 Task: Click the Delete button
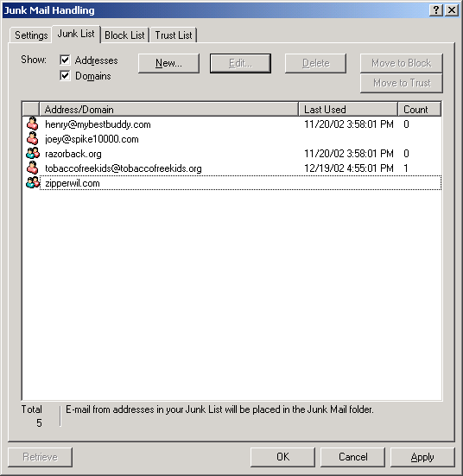(x=316, y=63)
